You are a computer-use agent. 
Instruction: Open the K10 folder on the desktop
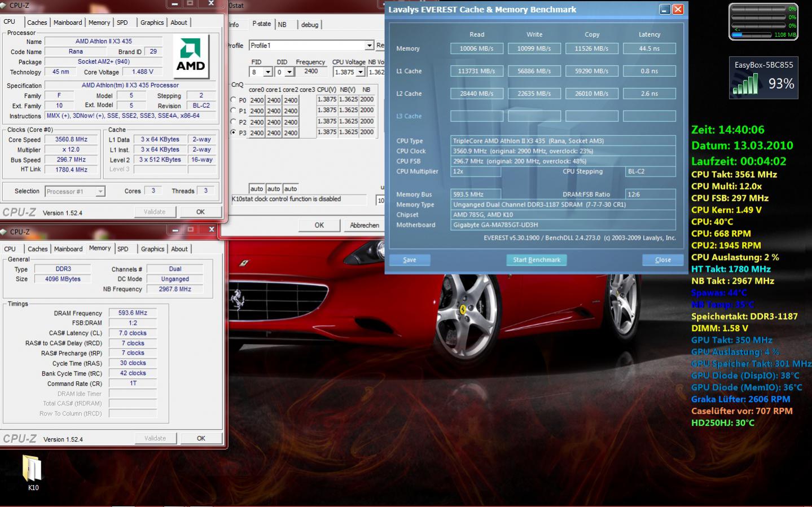tap(33, 473)
